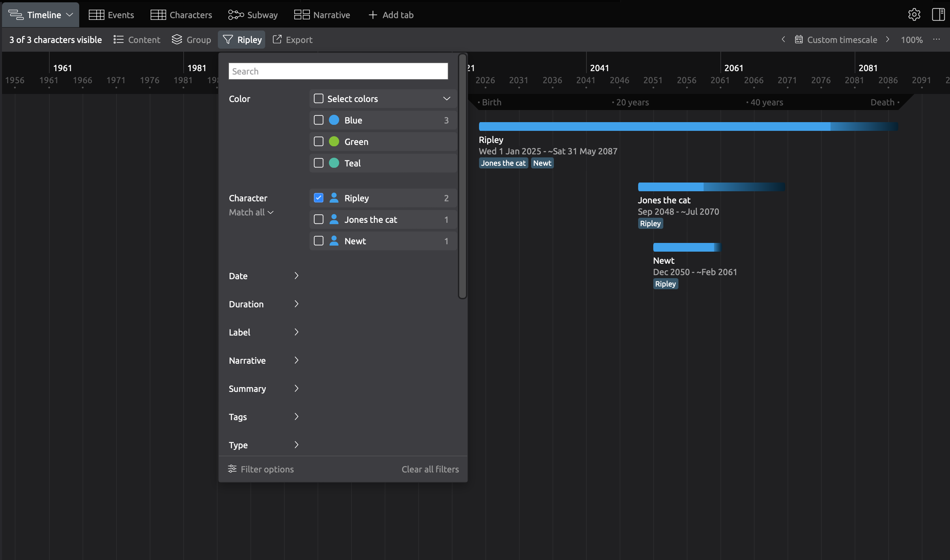Toggle the side panel layout icon
The width and height of the screenshot is (950, 560).
point(938,15)
